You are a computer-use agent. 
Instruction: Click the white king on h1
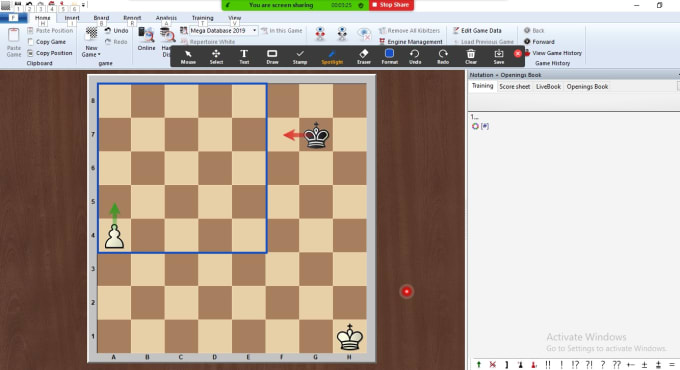(x=350, y=337)
